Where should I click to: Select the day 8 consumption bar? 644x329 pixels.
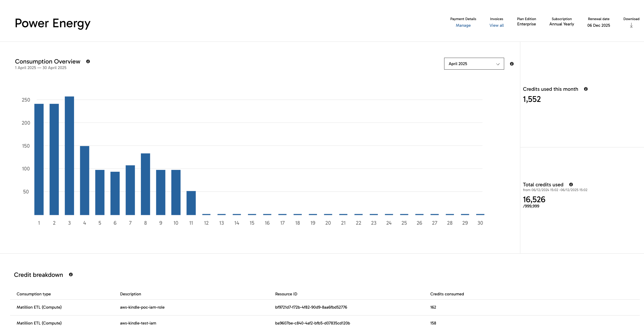[x=145, y=184]
